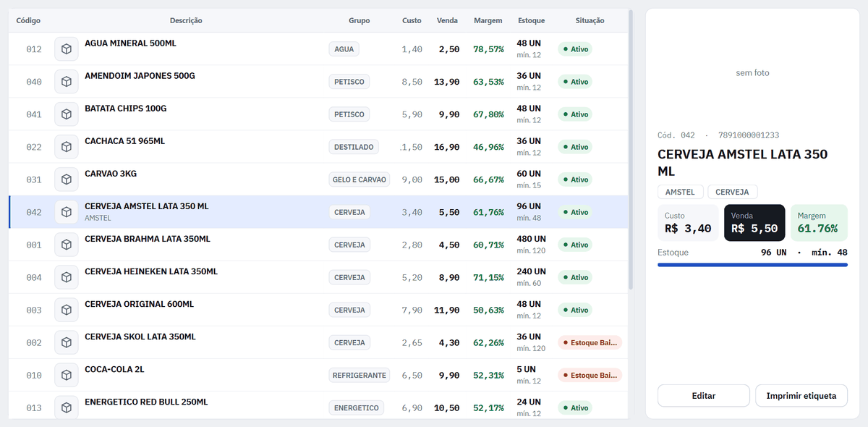Click the box icon for BATATA CHIPS 100G
This screenshot has width=868, height=427.
point(67,114)
